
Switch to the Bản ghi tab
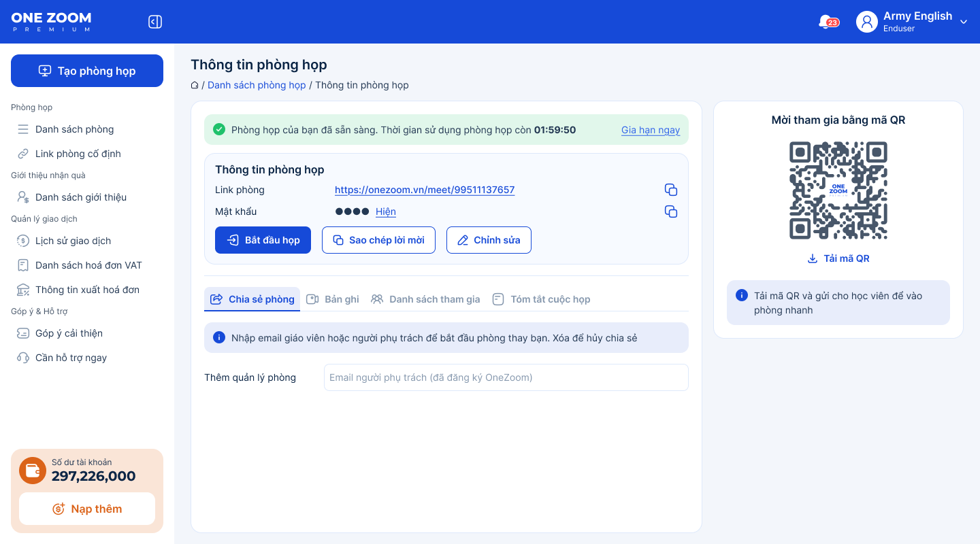click(333, 299)
